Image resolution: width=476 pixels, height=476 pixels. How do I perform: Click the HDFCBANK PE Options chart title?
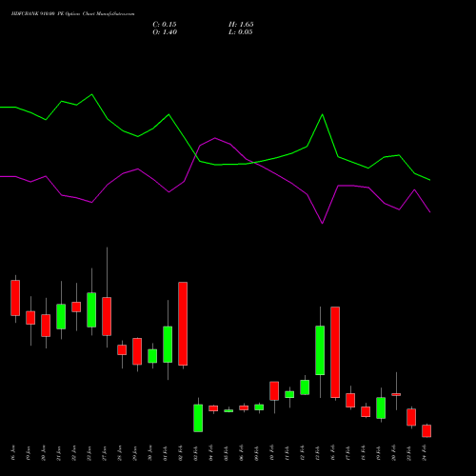point(72,14)
